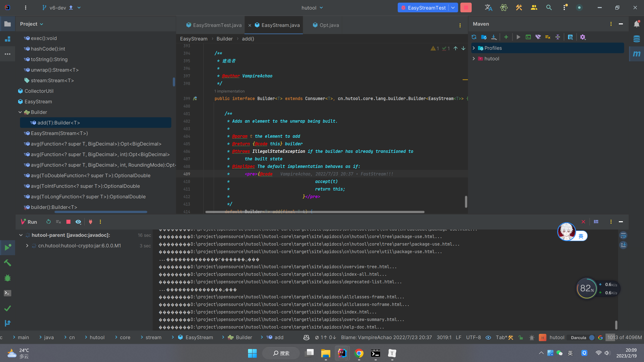Toggle Skip Tests mode in Maven

coord(548,37)
